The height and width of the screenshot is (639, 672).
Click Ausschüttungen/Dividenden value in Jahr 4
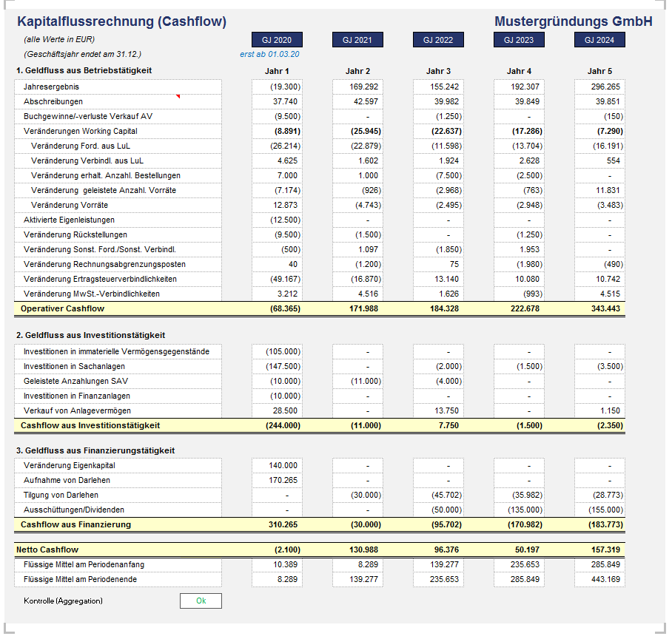pyautogui.click(x=519, y=510)
